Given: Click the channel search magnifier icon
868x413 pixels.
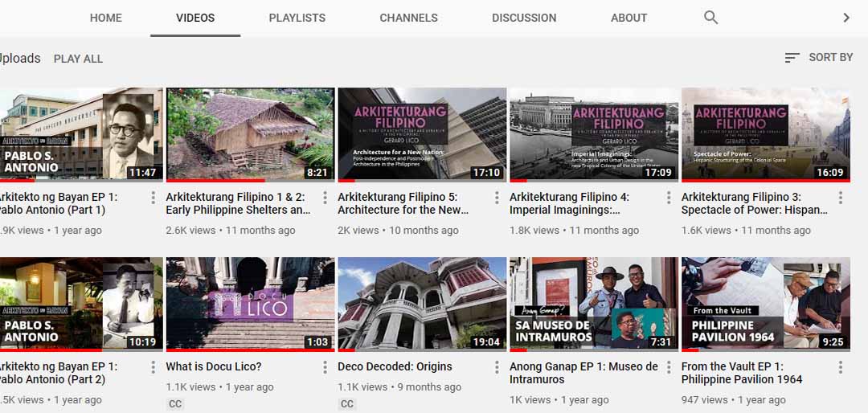Looking at the screenshot, I should (x=710, y=18).
